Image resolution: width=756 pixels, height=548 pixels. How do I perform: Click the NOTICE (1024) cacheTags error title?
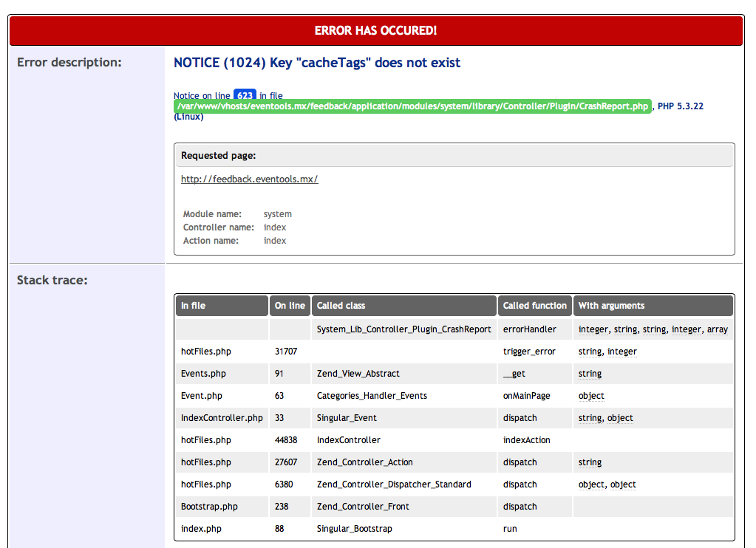317,63
